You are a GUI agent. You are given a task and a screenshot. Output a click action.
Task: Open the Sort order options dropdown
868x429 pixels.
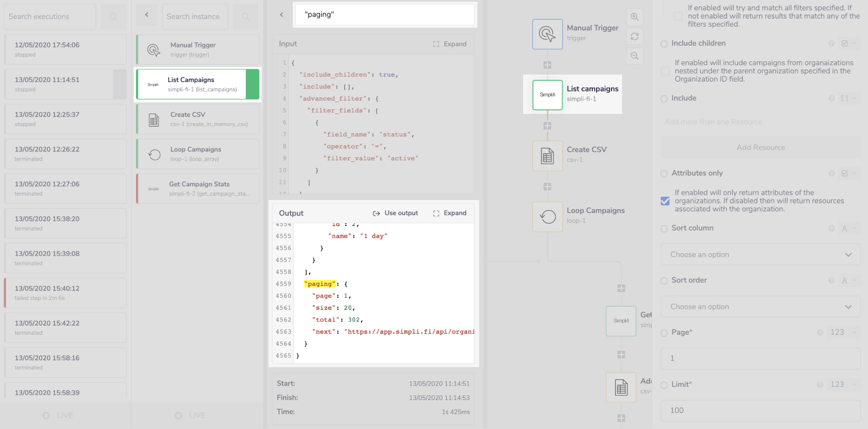760,306
